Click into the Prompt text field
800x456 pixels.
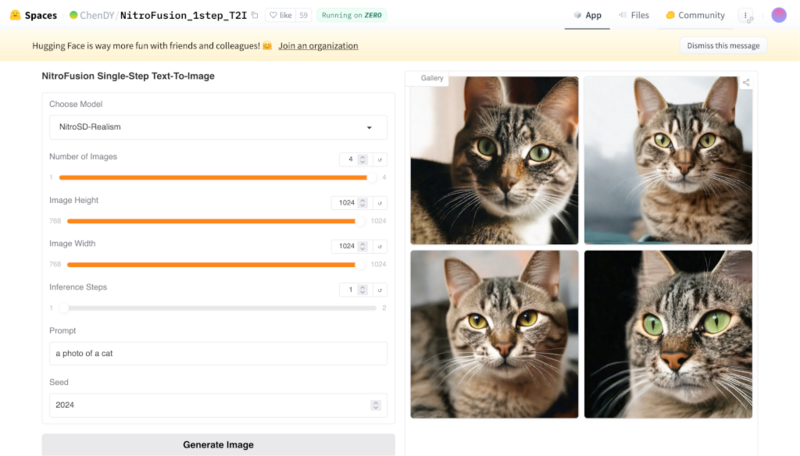coord(218,353)
